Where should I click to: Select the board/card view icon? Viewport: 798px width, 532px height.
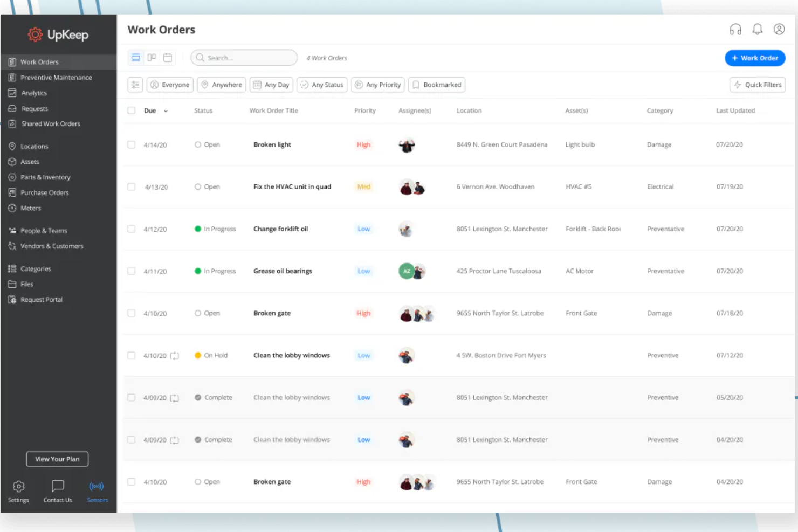[152, 57]
